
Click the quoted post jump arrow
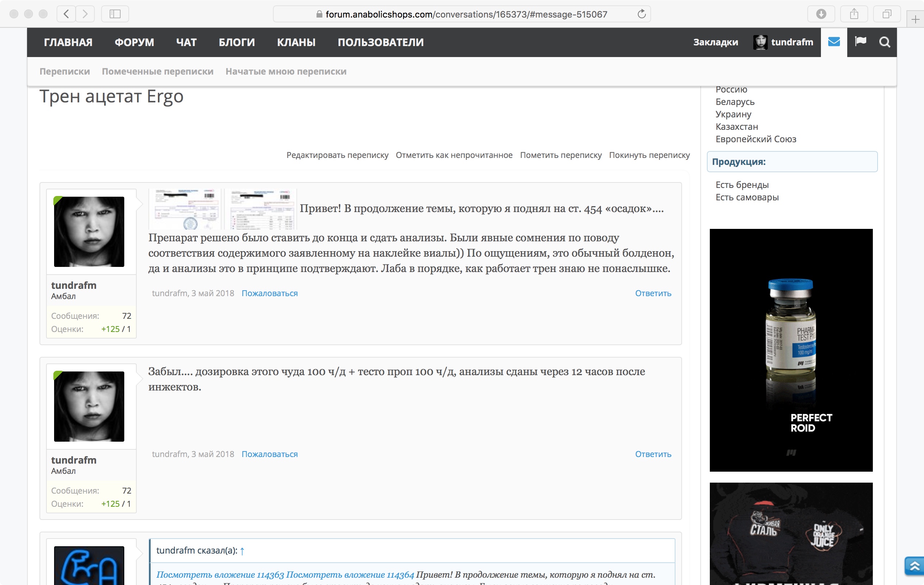click(x=242, y=551)
